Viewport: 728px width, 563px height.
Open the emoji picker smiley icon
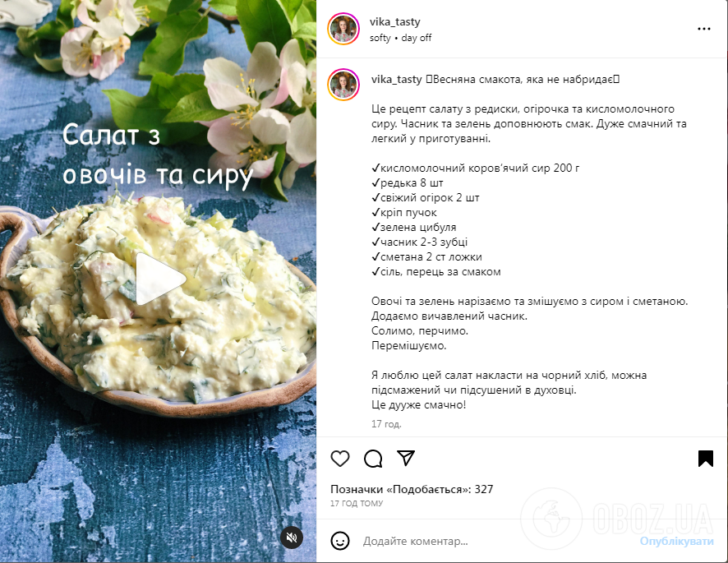pos(340,541)
